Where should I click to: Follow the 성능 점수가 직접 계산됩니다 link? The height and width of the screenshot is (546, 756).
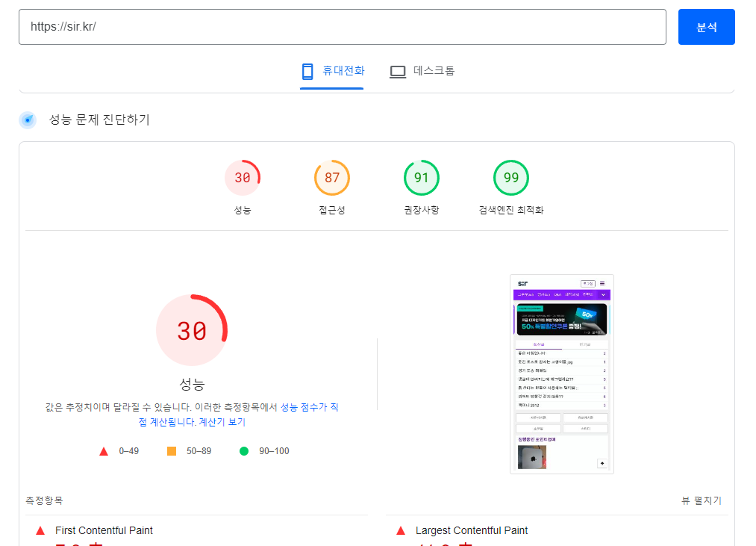(x=309, y=407)
